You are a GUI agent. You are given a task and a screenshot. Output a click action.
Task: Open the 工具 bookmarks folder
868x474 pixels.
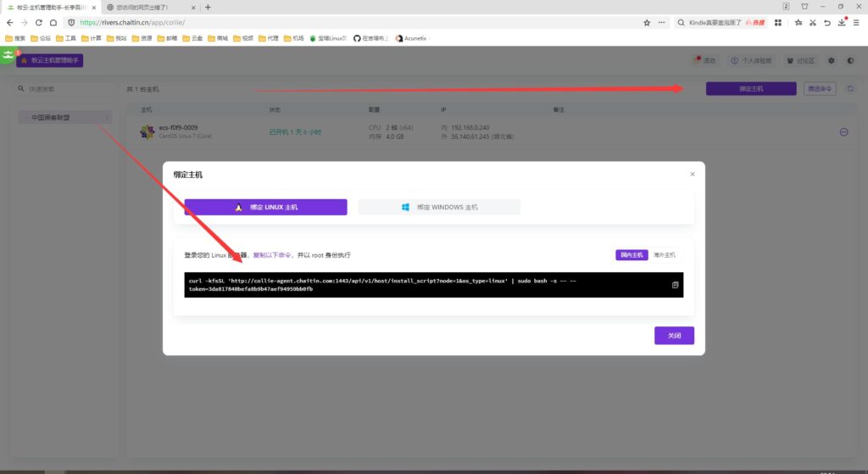(66, 38)
